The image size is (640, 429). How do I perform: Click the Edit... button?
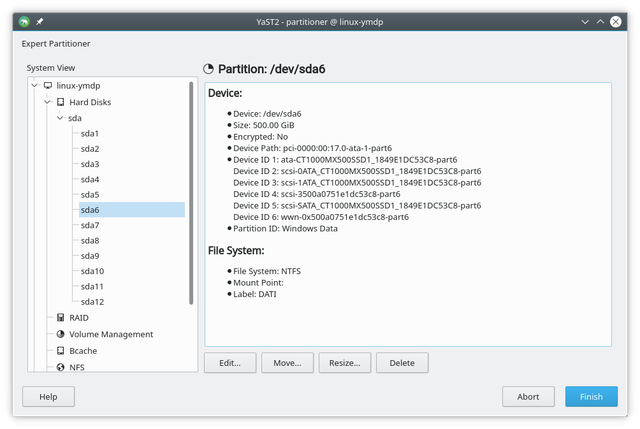click(x=230, y=363)
